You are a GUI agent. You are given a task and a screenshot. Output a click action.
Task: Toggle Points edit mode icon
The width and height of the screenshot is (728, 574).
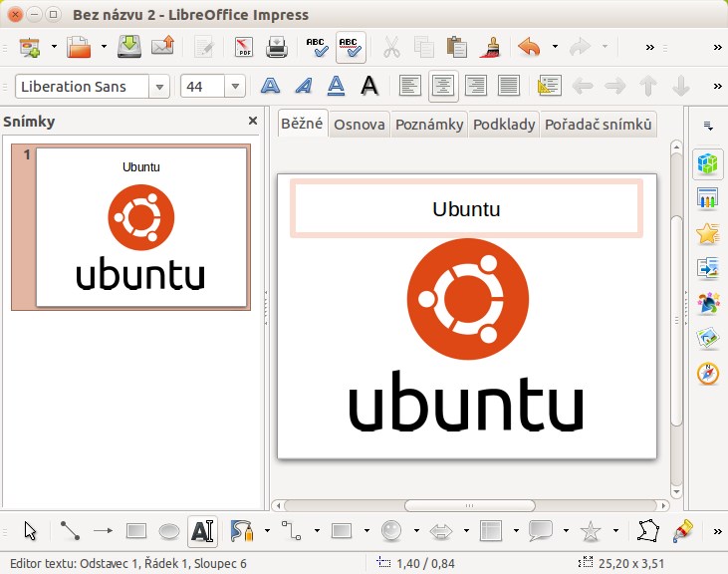pyautogui.click(x=648, y=531)
